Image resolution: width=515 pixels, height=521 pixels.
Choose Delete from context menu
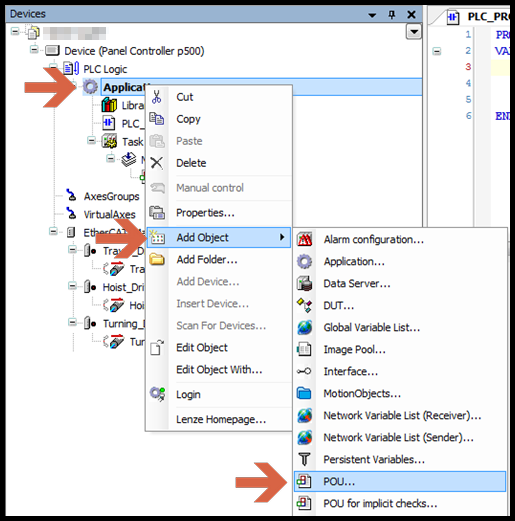coord(219,163)
